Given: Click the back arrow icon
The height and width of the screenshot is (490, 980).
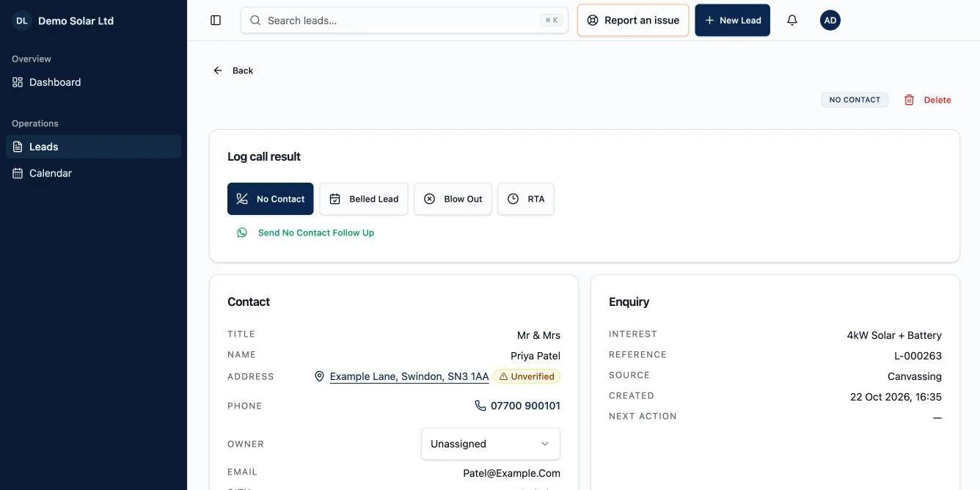Looking at the screenshot, I should (x=218, y=70).
